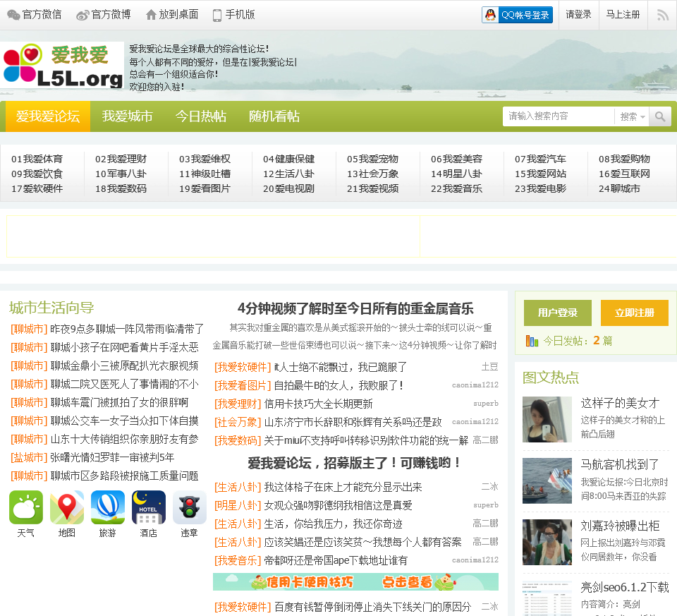This screenshot has height=616, width=677.
Task: Click the QQ帐号登录 button
Action: (x=517, y=15)
